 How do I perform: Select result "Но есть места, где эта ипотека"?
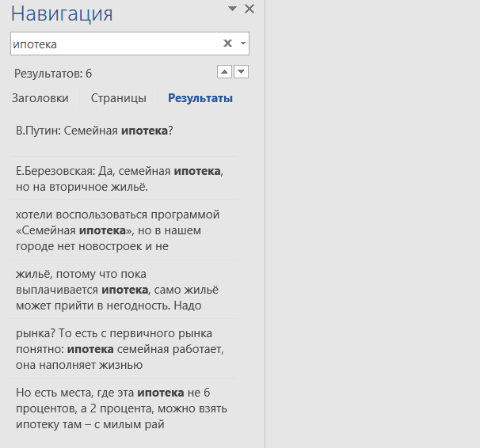click(119, 408)
